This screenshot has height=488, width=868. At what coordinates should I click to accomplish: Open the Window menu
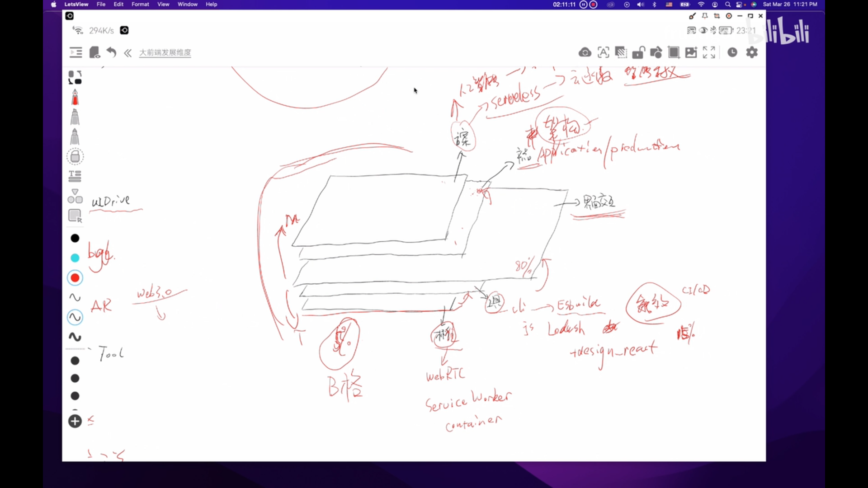click(x=187, y=4)
